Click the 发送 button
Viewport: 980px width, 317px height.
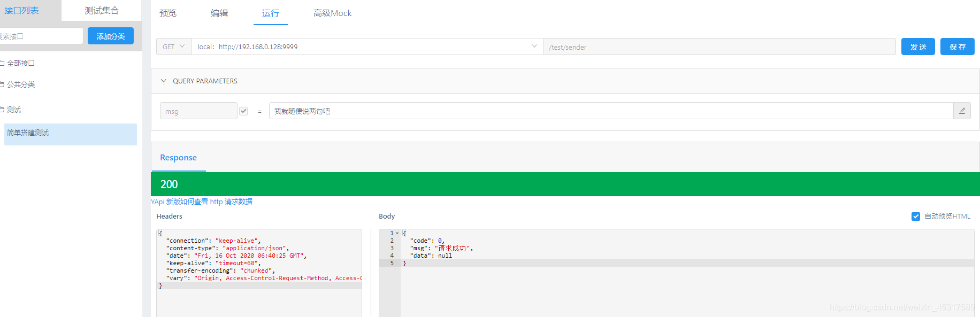918,47
